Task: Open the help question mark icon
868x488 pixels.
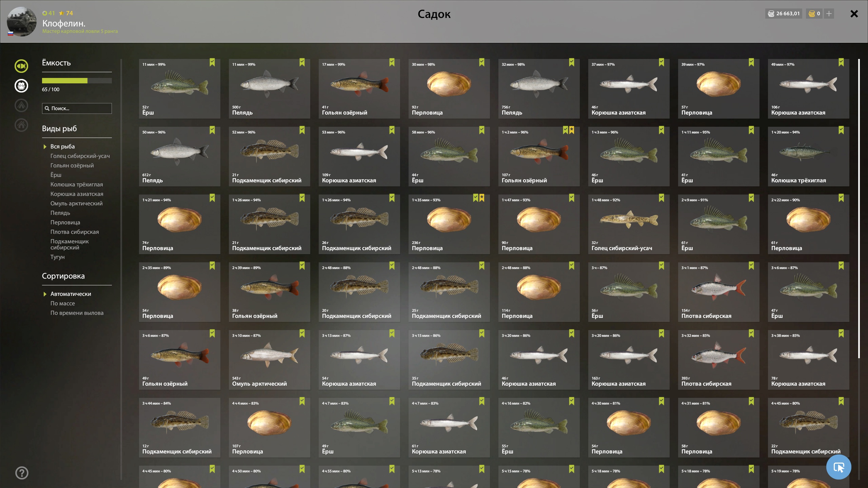Action: (x=22, y=473)
